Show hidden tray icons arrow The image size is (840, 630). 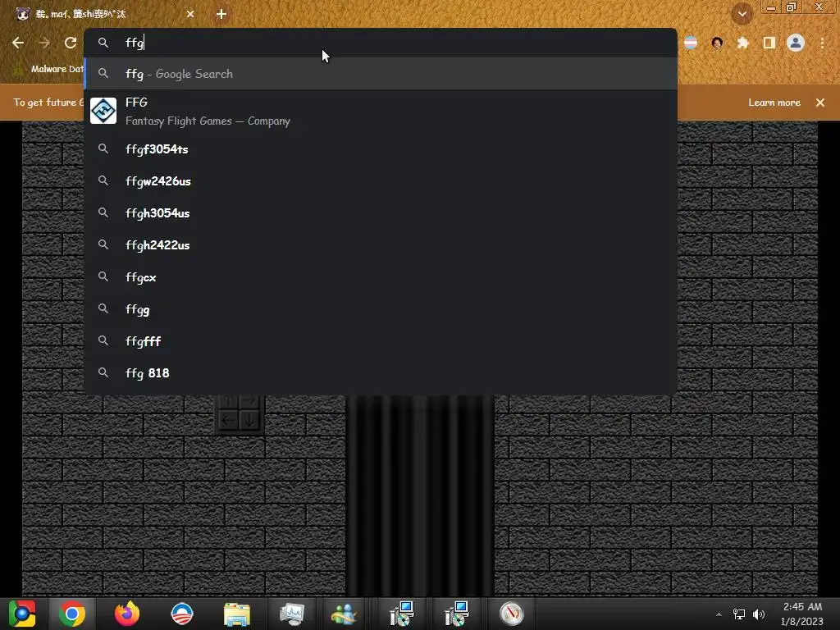pos(719,614)
